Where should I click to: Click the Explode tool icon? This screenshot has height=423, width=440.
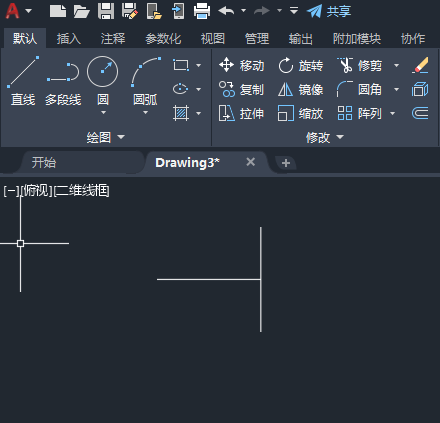(x=420, y=89)
